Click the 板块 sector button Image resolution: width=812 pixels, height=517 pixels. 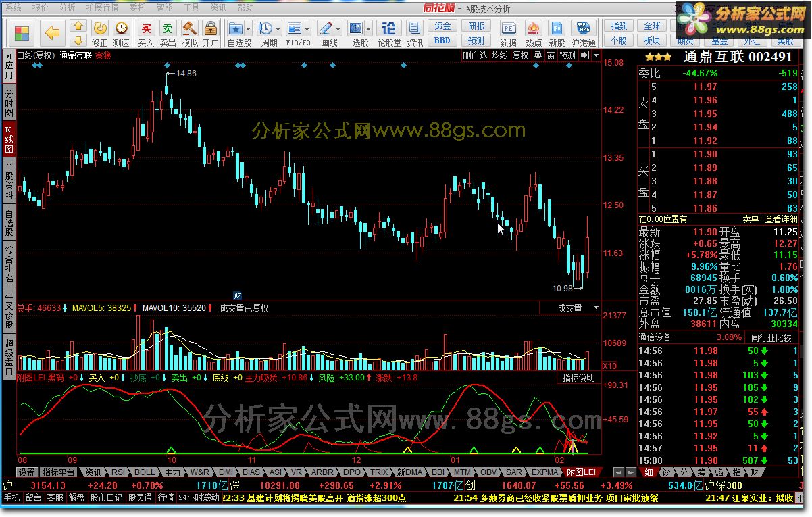click(652, 41)
